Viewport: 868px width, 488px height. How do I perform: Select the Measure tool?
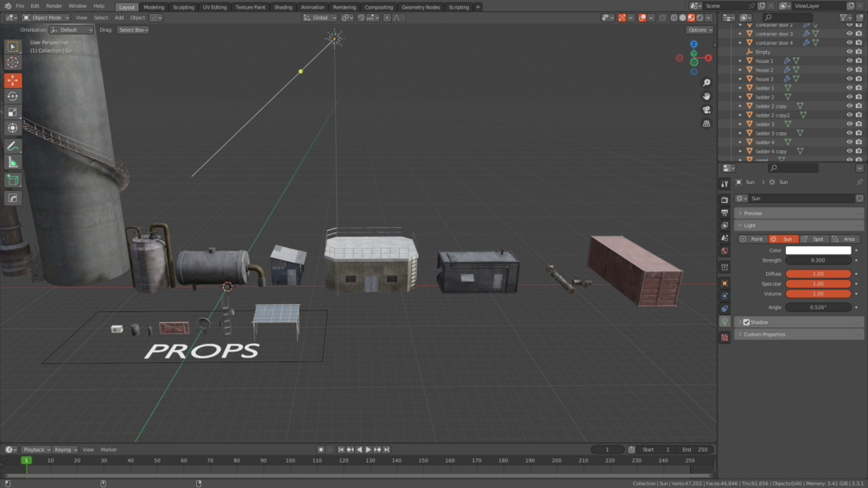[x=13, y=162]
